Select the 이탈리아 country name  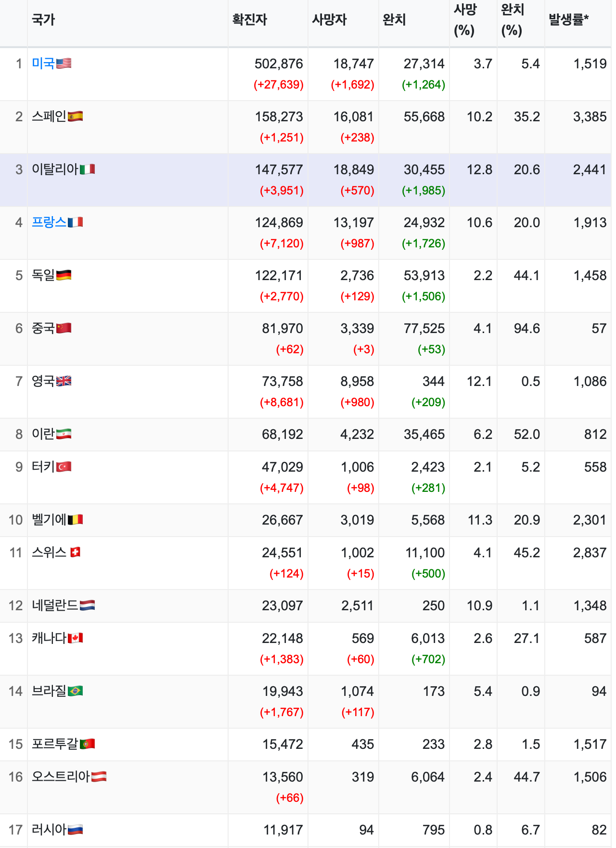pos(55,169)
